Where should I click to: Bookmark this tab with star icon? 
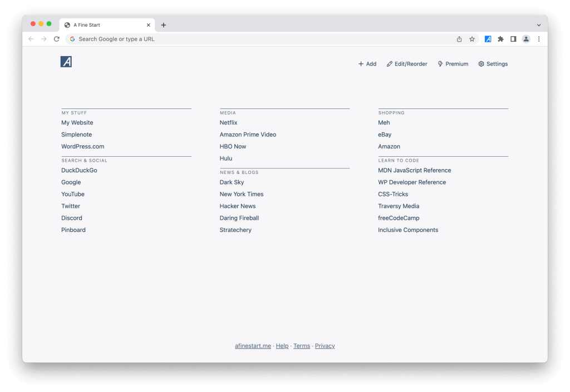(472, 39)
